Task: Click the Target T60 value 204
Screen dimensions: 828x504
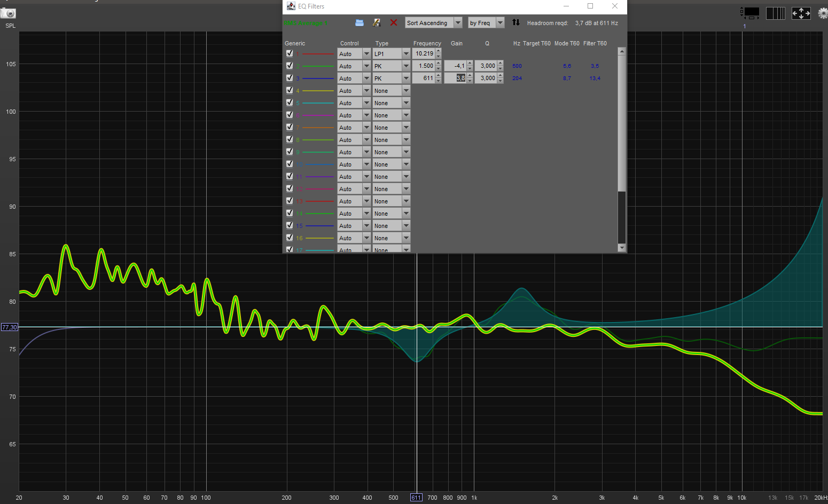Action: 517,78
